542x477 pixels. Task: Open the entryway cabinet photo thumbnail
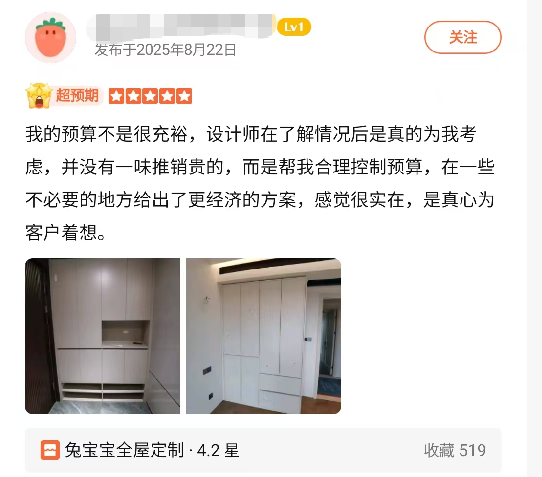pos(102,336)
